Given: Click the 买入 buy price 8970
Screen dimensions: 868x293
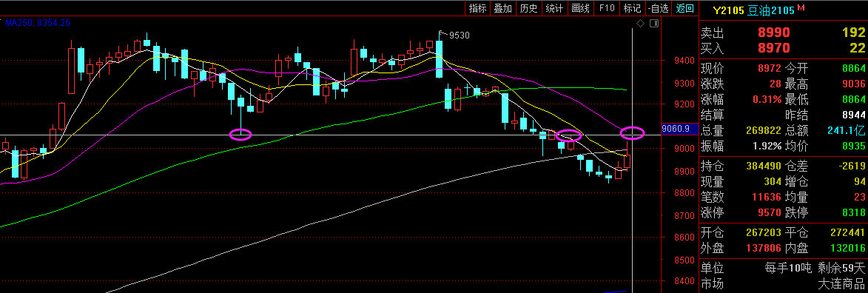Looking at the screenshot, I should click(774, 48).
